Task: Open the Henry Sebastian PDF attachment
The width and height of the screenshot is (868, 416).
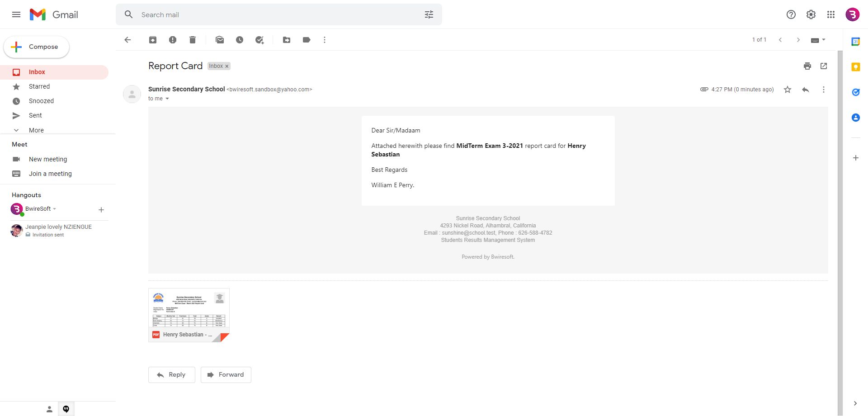Action: coord(189,315)
